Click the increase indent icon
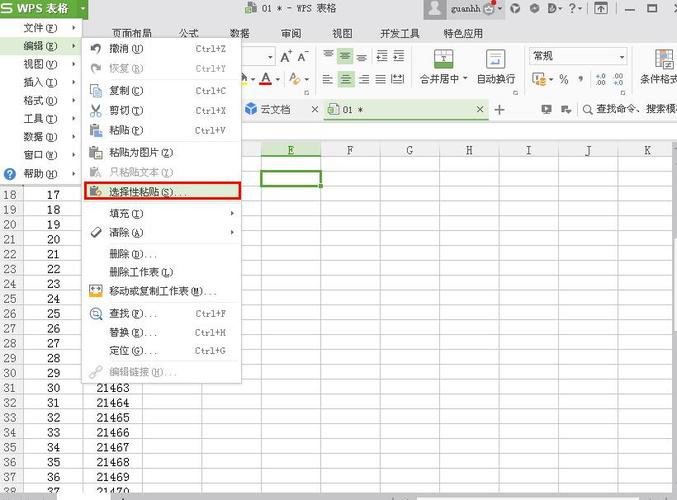This screenshot has width=677, height=500. point(399,56)
